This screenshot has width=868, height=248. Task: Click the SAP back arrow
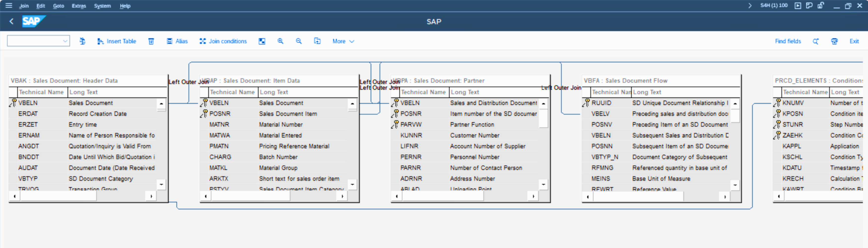(11, 22)
